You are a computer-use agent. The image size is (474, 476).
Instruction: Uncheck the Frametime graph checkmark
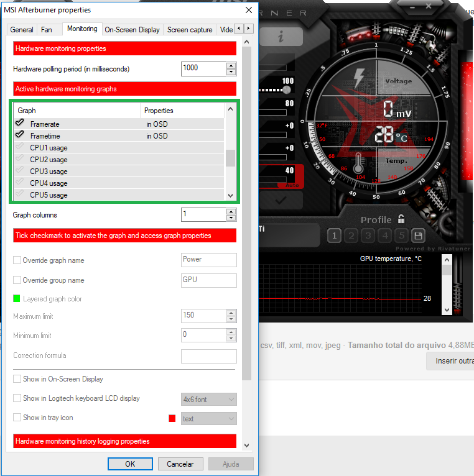pos(19,135)
